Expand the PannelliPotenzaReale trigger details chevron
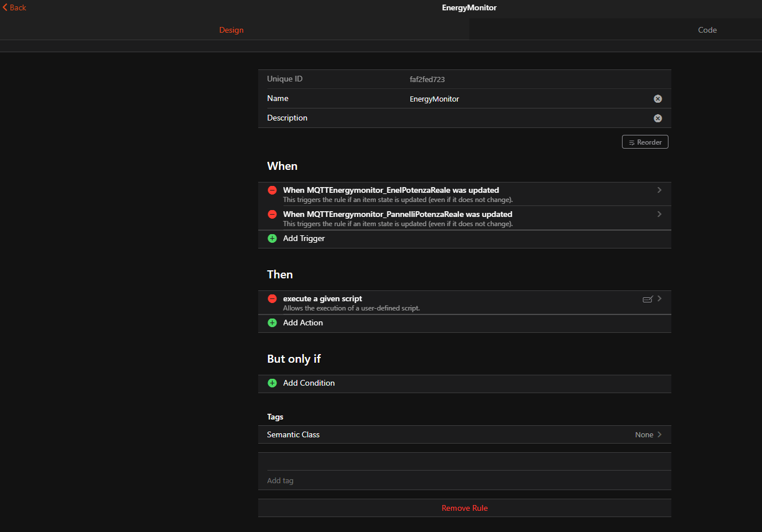Image resolution: width=762 pixels, height=532 pixels. (659, 214)
